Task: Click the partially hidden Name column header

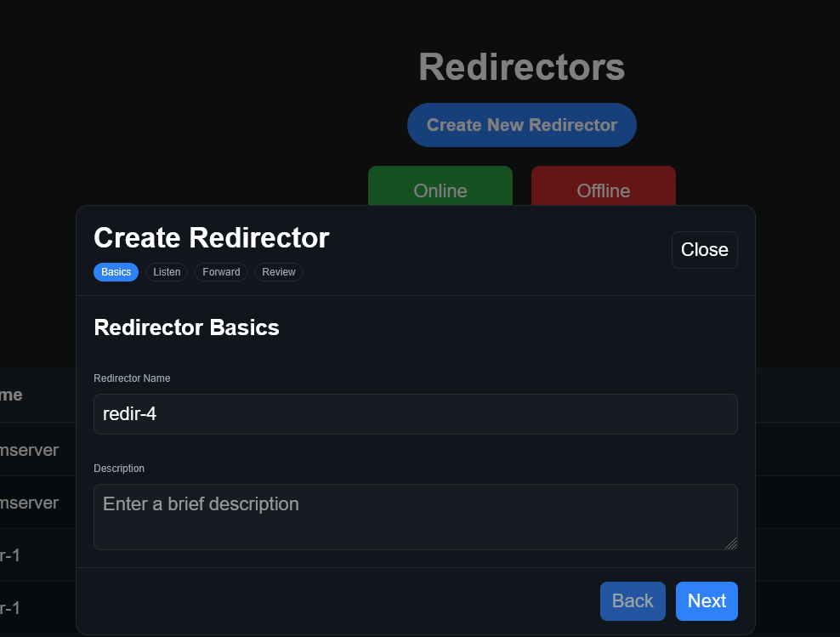Action: click(11, 395)
